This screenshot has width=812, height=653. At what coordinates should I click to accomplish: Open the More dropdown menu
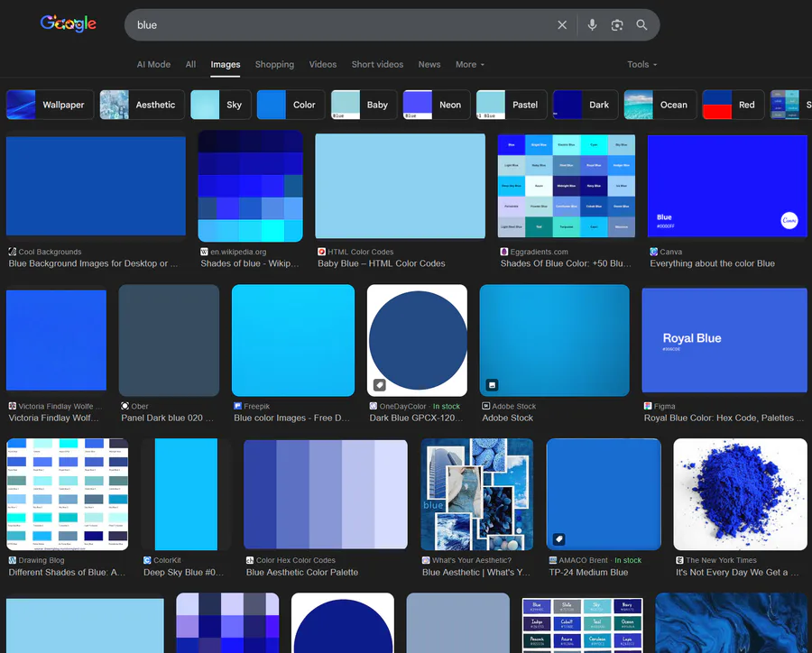[x=470, y=65]
